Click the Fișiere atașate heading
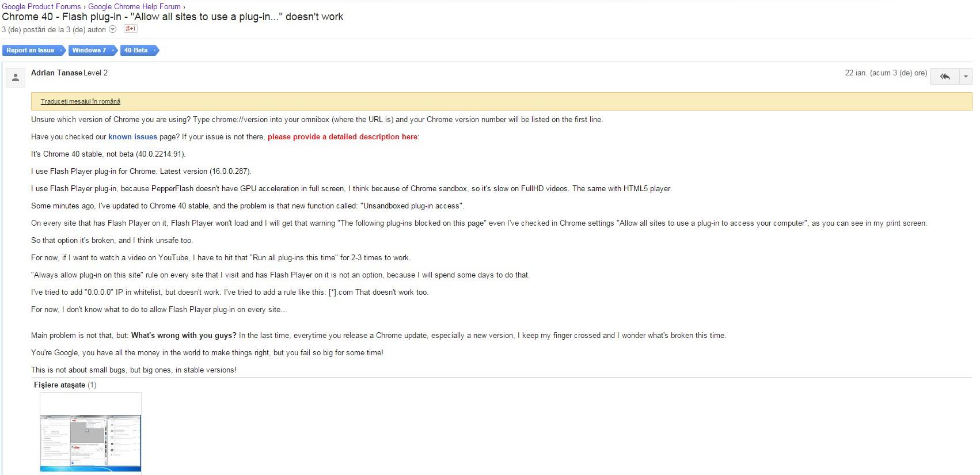 tap(59, 385)
